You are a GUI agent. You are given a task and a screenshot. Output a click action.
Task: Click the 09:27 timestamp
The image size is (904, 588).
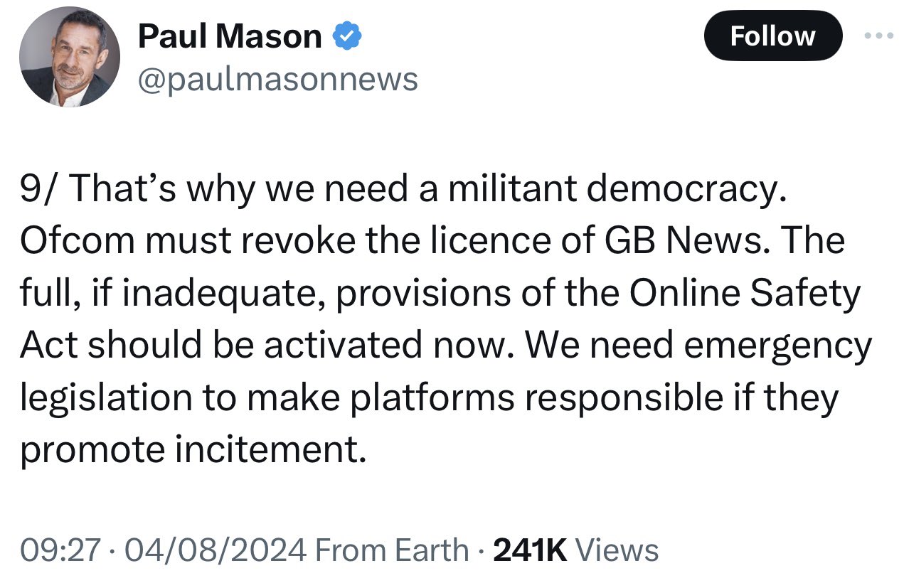click(59, 550)
